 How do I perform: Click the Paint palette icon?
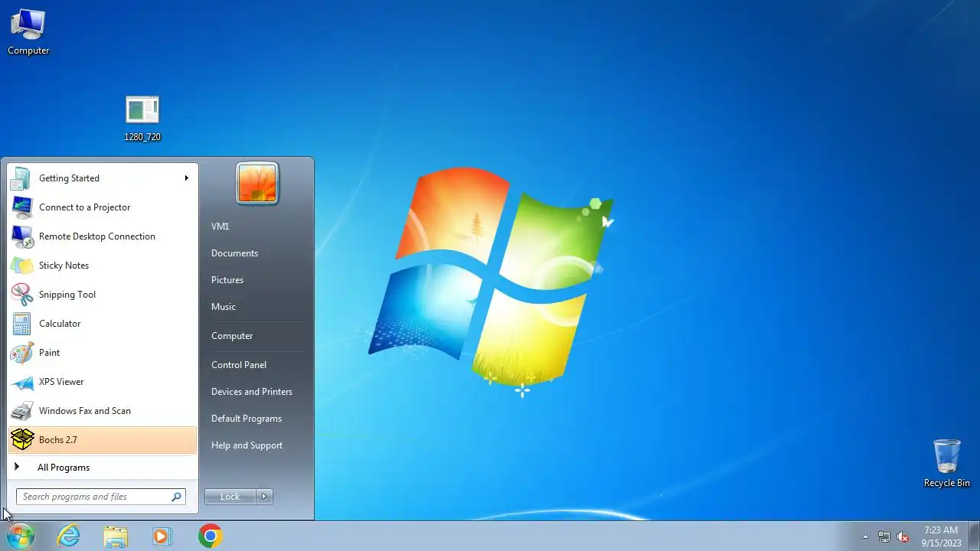click(21, 353)
